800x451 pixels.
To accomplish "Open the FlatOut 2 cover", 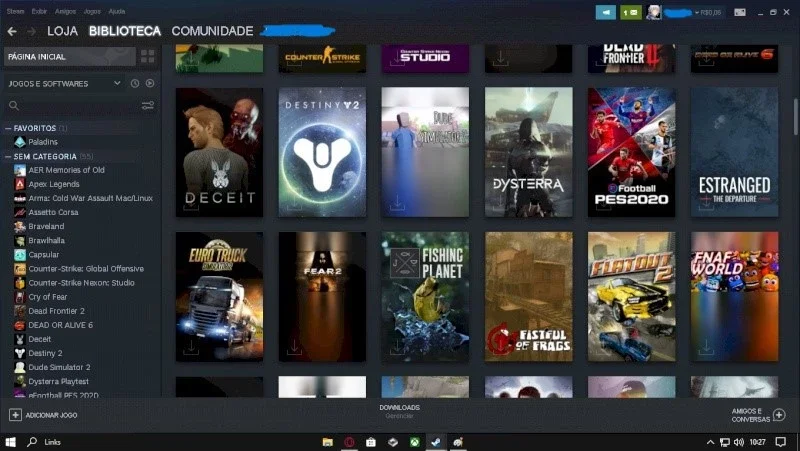I will point(632,297).
